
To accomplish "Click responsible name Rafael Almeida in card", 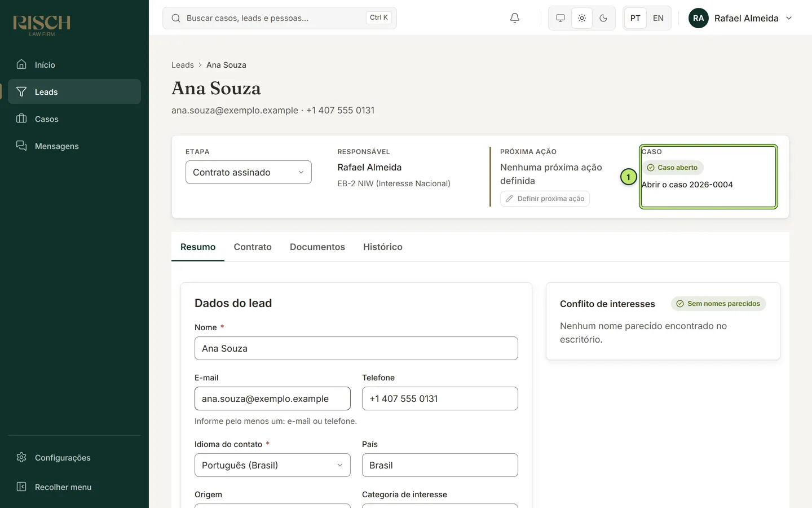I will (370, 167).
